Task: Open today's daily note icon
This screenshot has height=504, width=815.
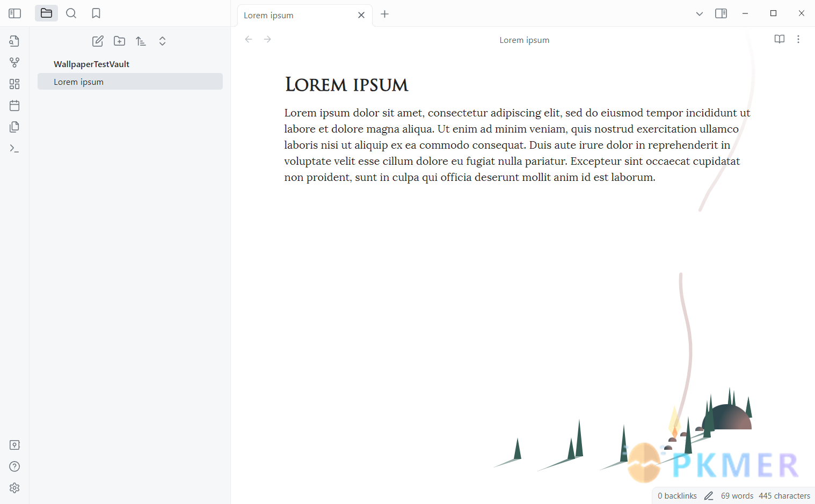Action: [x=14, y=105]
